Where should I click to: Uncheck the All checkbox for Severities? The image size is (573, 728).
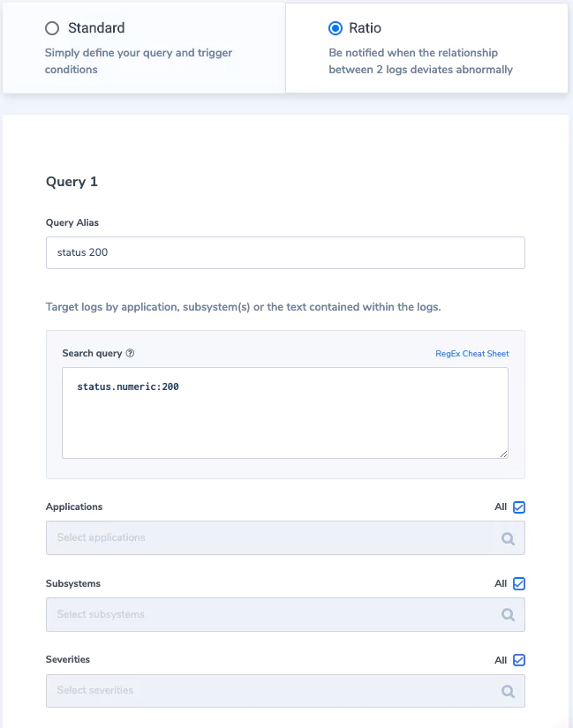(x=519, y=660)
